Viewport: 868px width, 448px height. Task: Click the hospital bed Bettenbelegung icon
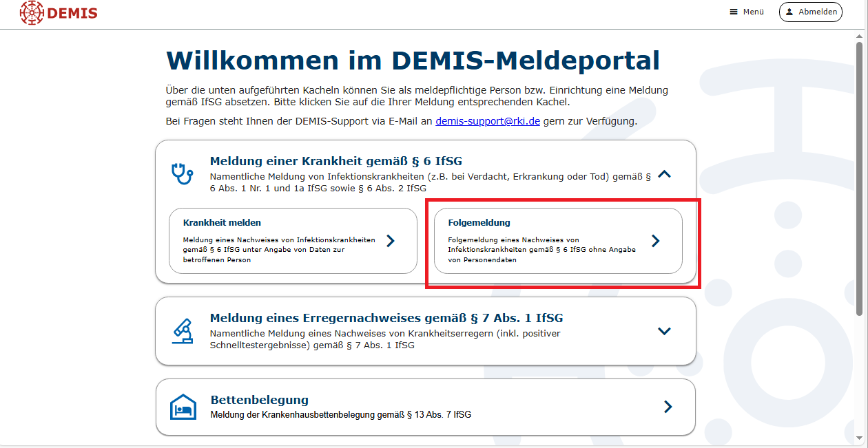183,407
